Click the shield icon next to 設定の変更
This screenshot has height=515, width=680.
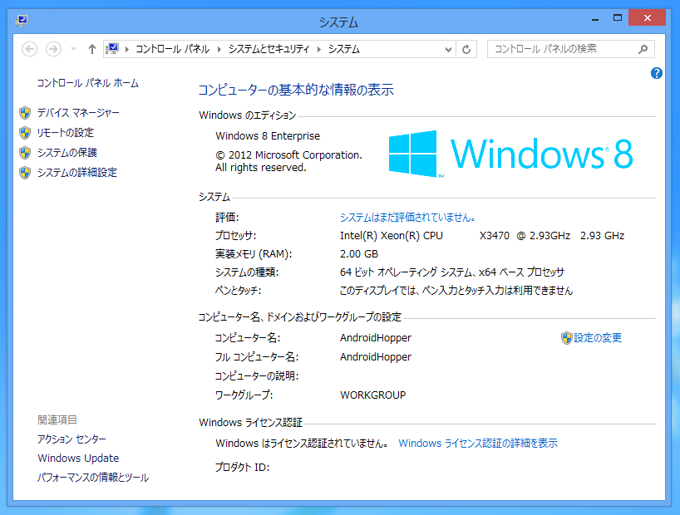(566, 338)
